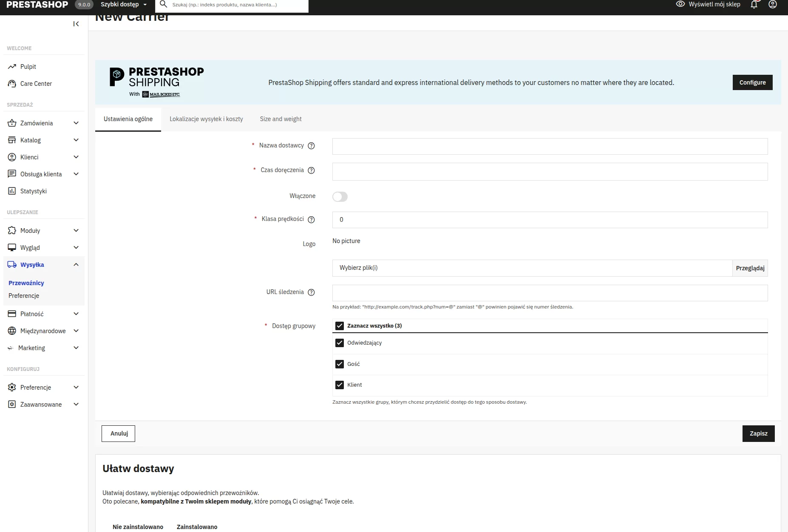This screenshot has width=788, height=532.
Task: Click help icon beside URL śledzenia
Action: [311, 292]
